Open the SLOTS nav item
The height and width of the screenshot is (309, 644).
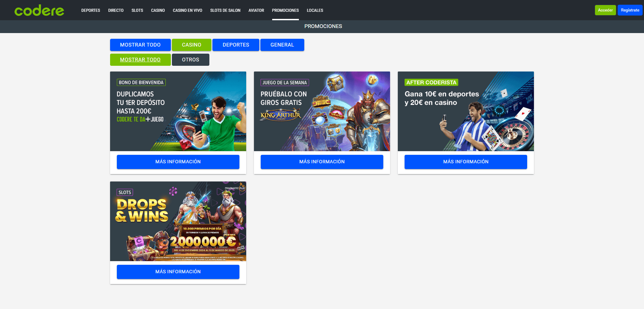point(137,10)
